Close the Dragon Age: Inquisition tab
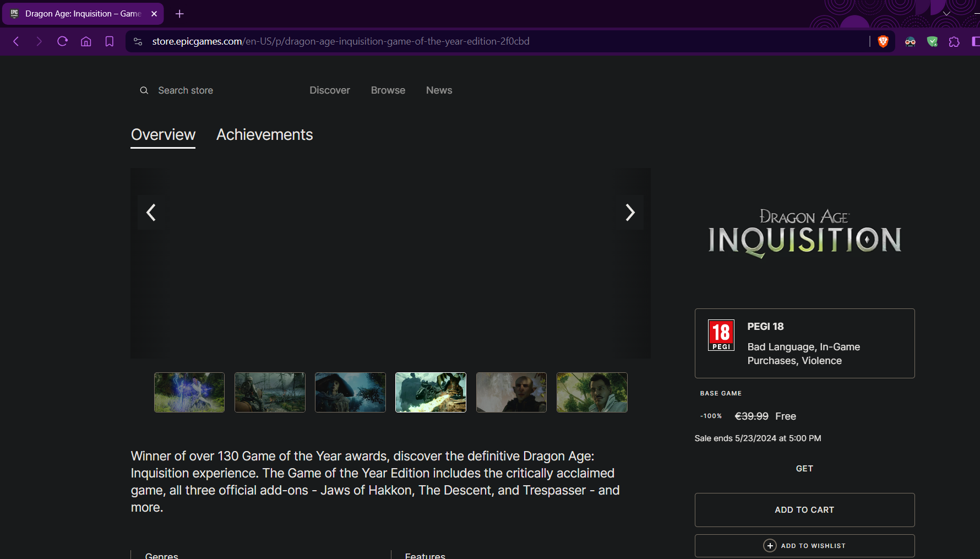980x559 pixels. (154, 14)
